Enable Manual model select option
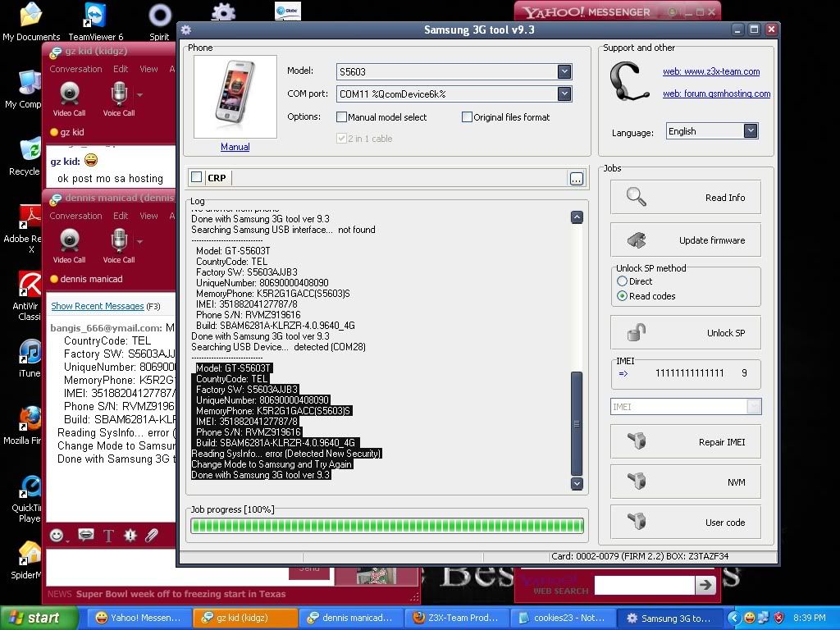This screenshot has height=630, width=840. (341, 116)
